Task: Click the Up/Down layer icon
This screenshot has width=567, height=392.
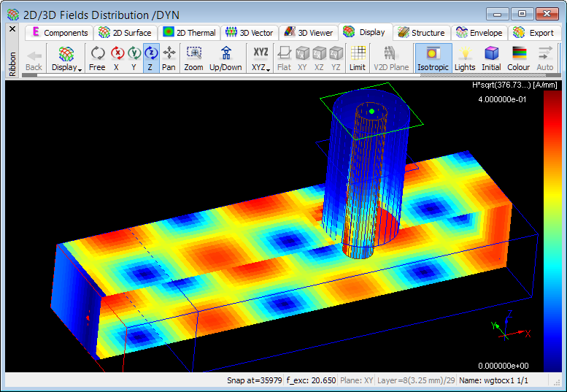Action: tap(225, 58)
